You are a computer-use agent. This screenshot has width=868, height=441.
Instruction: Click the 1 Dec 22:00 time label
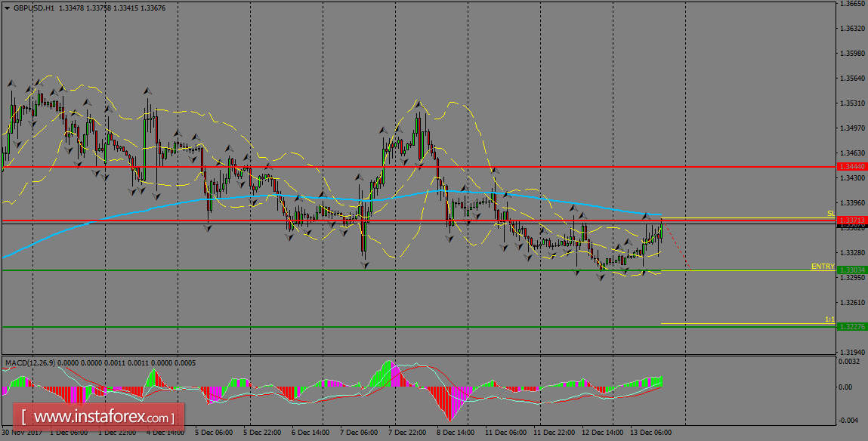click(116, 432)
